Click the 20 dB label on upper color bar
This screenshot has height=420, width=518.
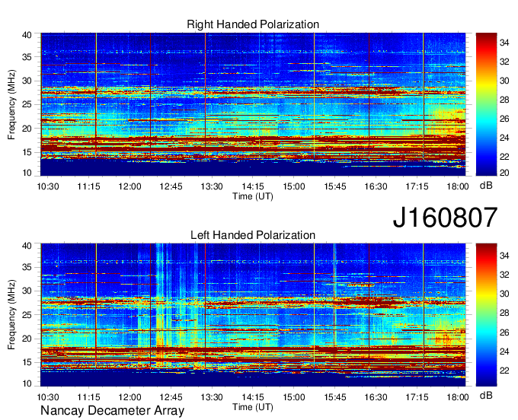(x=504, y=172)
